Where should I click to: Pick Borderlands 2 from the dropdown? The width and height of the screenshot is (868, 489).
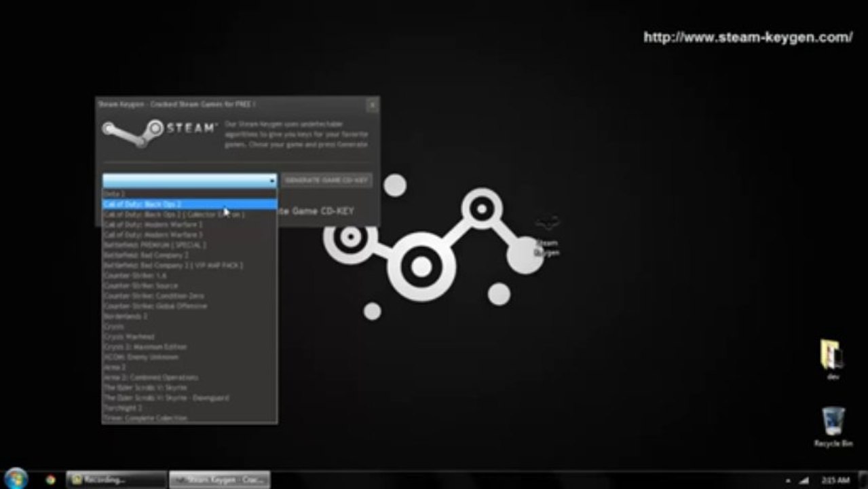pyautogui.click(x=189, y=316)
